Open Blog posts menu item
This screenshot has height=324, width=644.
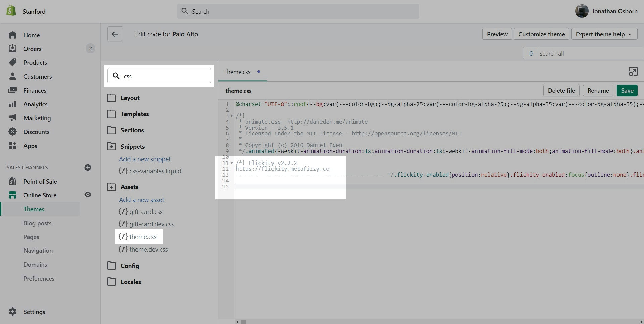pyautogui.click(x=37, y=223)
